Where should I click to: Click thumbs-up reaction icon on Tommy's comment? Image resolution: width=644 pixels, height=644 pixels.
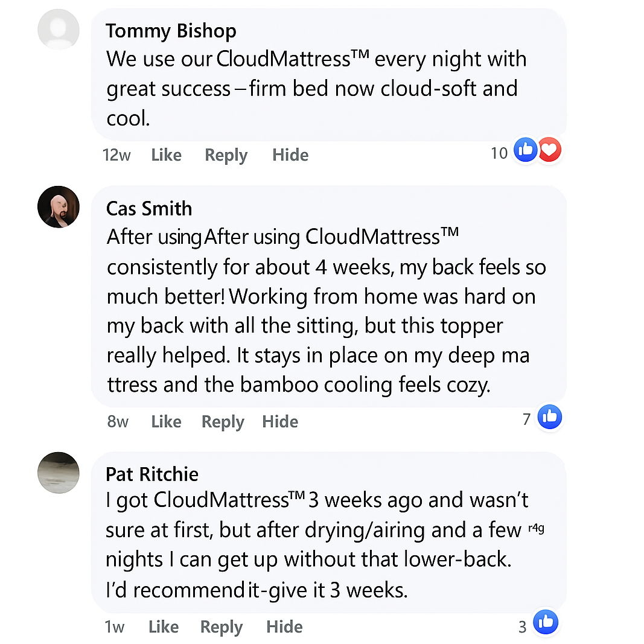[526, 150]
